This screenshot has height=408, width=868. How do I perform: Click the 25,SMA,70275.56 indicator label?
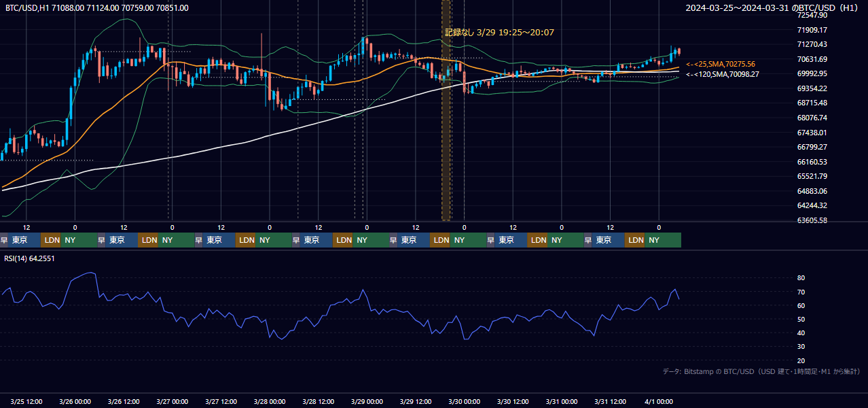click(720, 64)
